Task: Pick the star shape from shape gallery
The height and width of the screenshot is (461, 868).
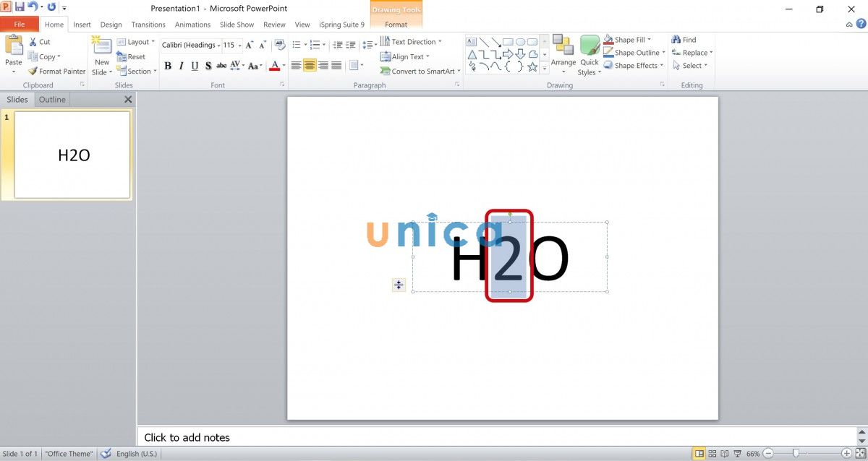Action: (532, 66)
